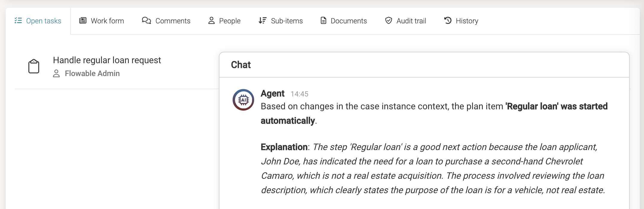Click the Audit trail shield icon
The width and height of the screenshot is (644, 209).
tap(388, 20)
